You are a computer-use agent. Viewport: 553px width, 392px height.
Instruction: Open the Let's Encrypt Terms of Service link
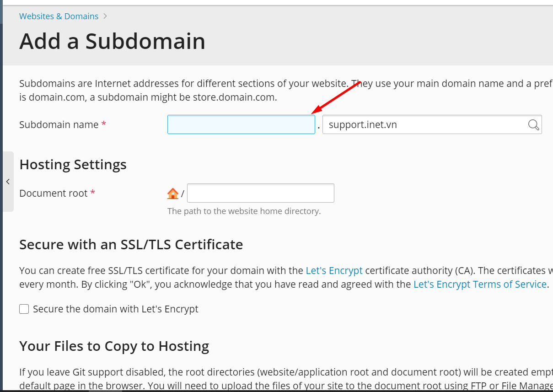point(480,284)
